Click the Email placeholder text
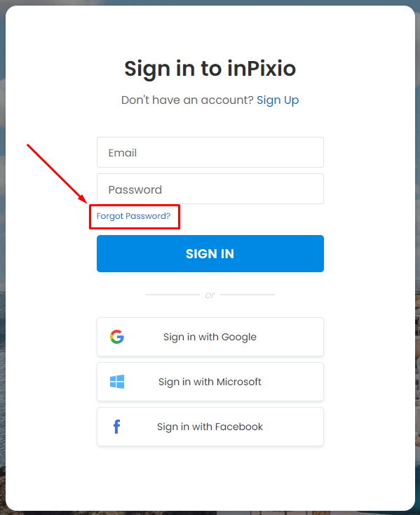The image size is (420, 515). [x=123, y=153]
